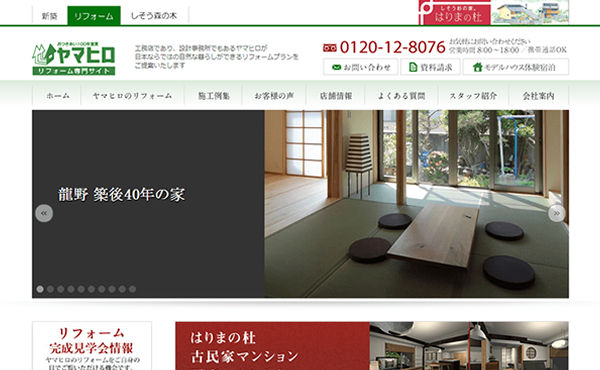Go to 会社案内 page
600x370 pixels.
click(538, 96)
